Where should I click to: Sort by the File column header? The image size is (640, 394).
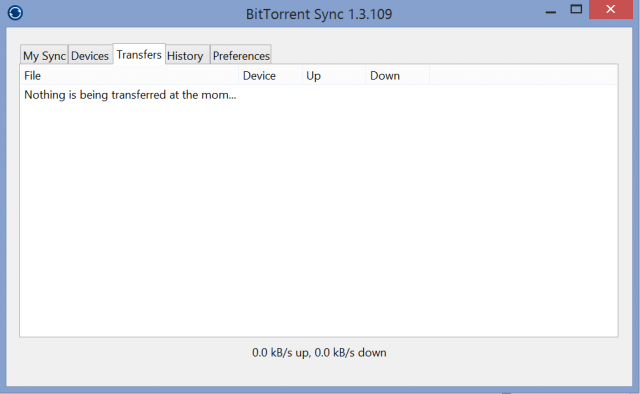tap(129, 76)
